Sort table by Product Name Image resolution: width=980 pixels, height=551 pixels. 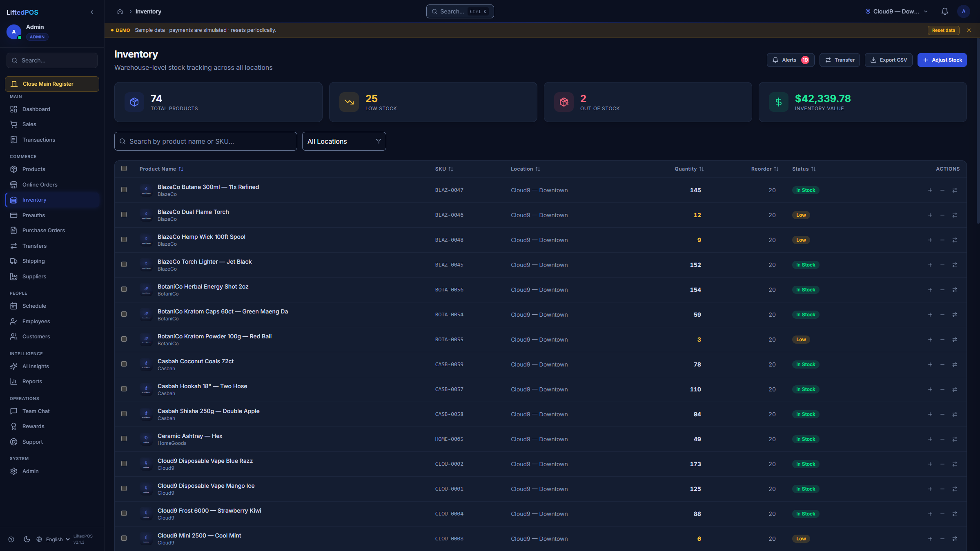click(x=162, y=169)
